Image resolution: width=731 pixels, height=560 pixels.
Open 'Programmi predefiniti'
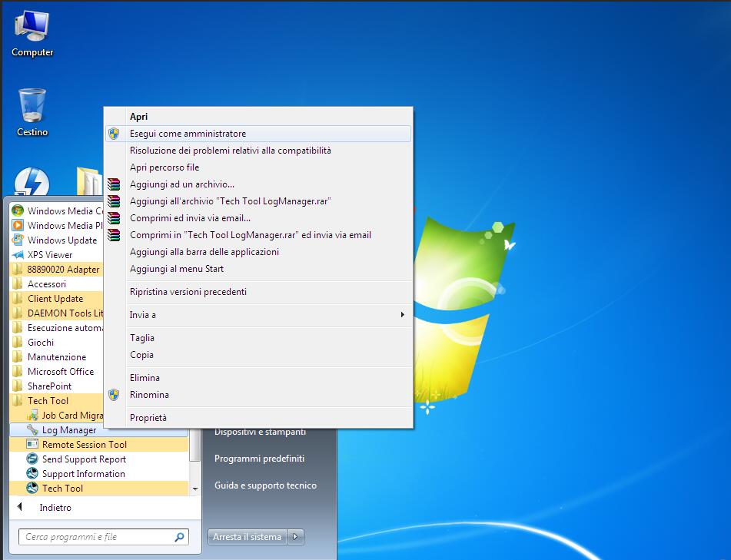pyautogui.click(x=259, y=459)
